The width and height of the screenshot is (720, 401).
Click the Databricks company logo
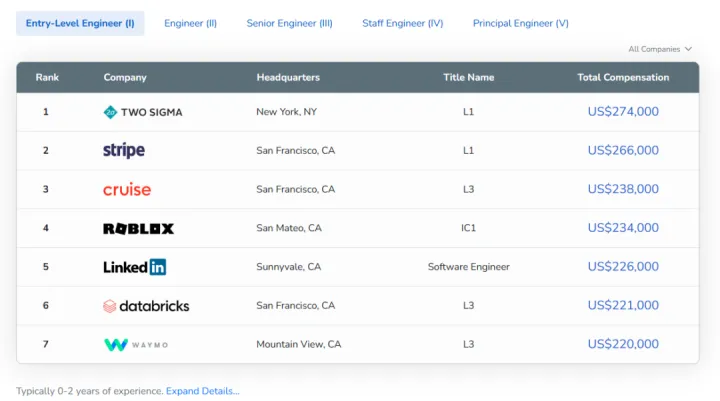click(x=146, y=306)
